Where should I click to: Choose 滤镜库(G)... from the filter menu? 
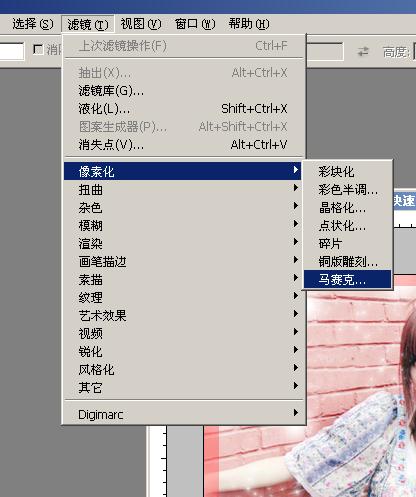tap(183, 91)
